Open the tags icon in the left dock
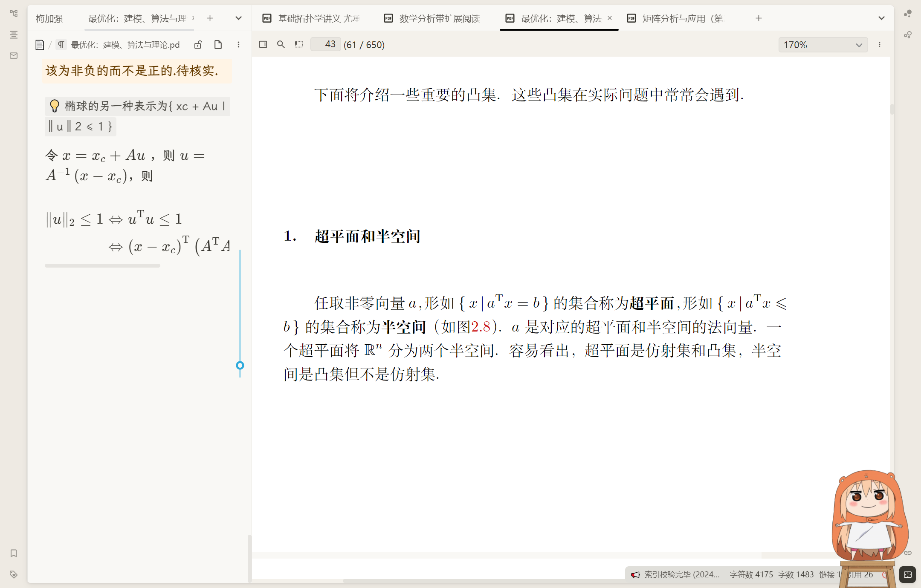921x588 pixels. pyautogui.click(x=14, y=574)
